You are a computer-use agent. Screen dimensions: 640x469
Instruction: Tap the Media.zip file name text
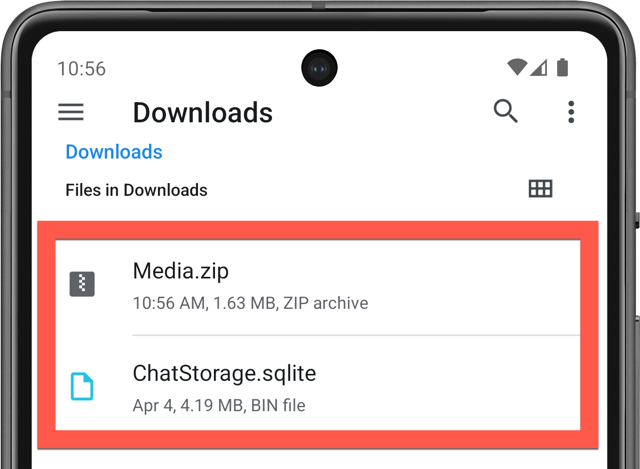tap(180, 271)
